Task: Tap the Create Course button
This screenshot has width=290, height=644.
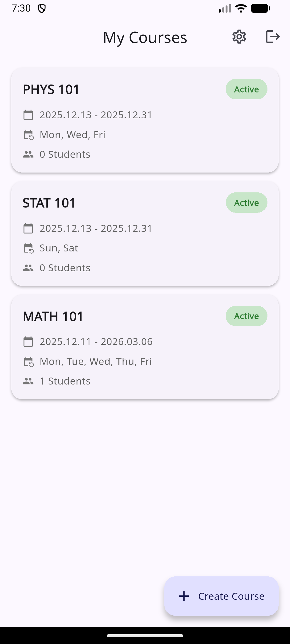Action: click(x=222, y=596)
